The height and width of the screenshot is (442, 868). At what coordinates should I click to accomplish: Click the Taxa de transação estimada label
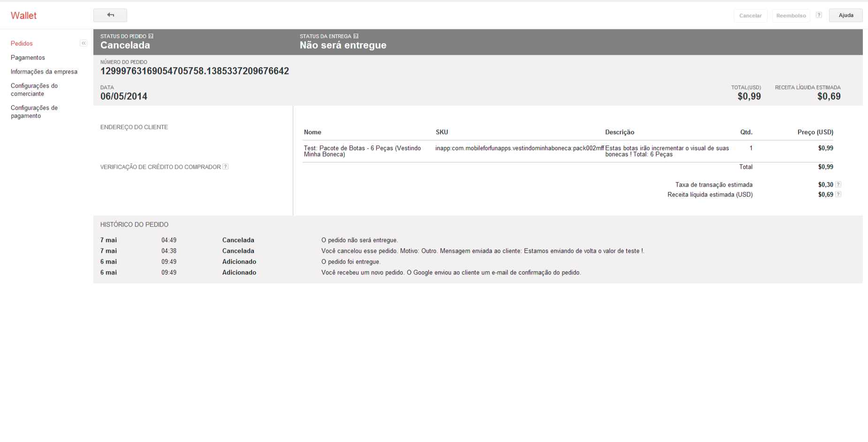714,184
